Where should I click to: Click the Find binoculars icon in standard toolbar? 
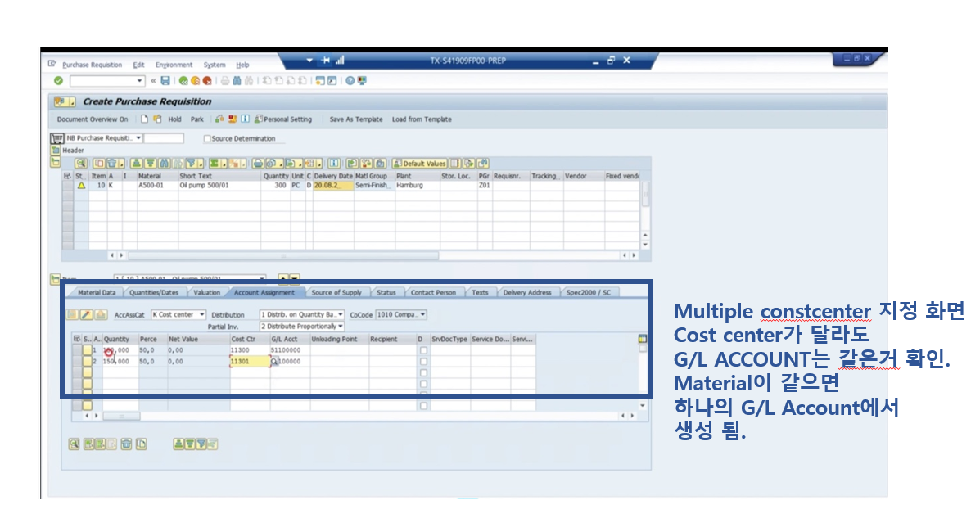(237, 80)
